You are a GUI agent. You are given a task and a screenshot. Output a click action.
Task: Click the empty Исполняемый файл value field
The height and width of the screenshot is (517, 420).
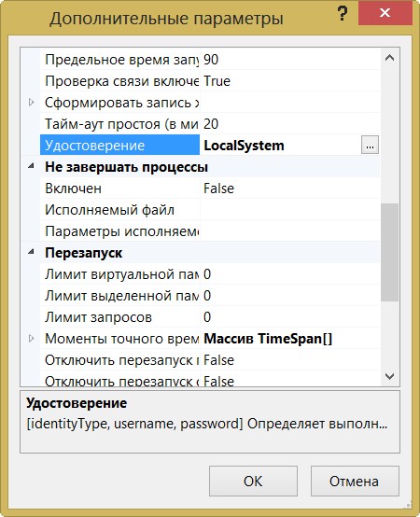click(x=290, y=210)
